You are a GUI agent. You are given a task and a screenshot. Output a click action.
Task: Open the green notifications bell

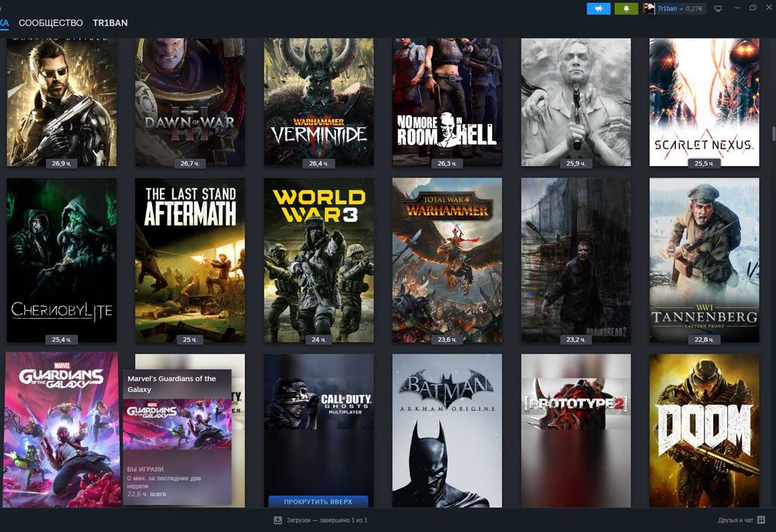pyautogui.click(x=626, y=9)
